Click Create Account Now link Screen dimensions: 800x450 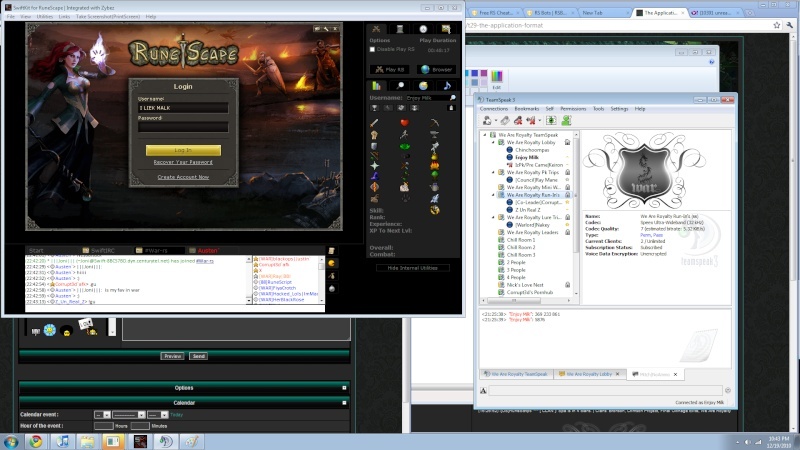(183, 177)
